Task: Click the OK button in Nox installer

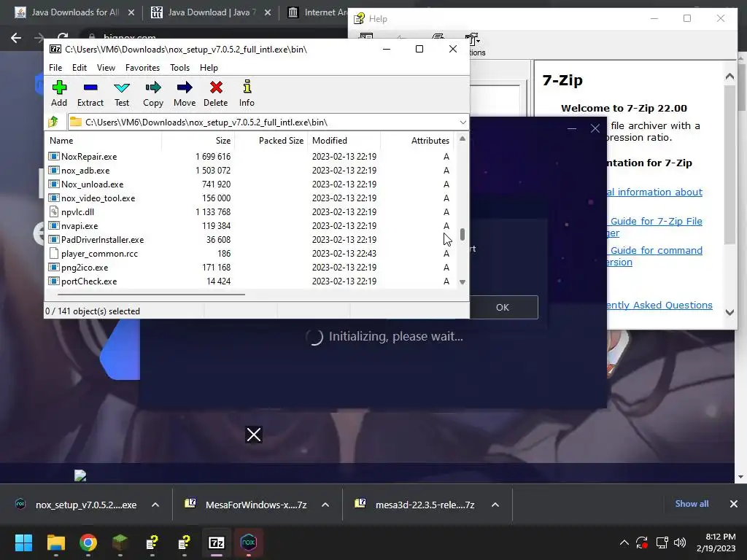Action: coord(503,307)
